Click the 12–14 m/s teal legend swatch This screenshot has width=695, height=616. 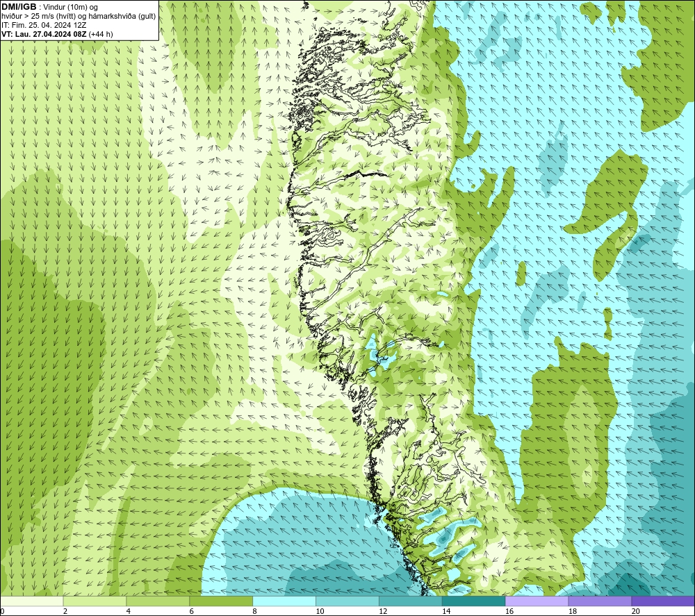click(x=411, y=601)
